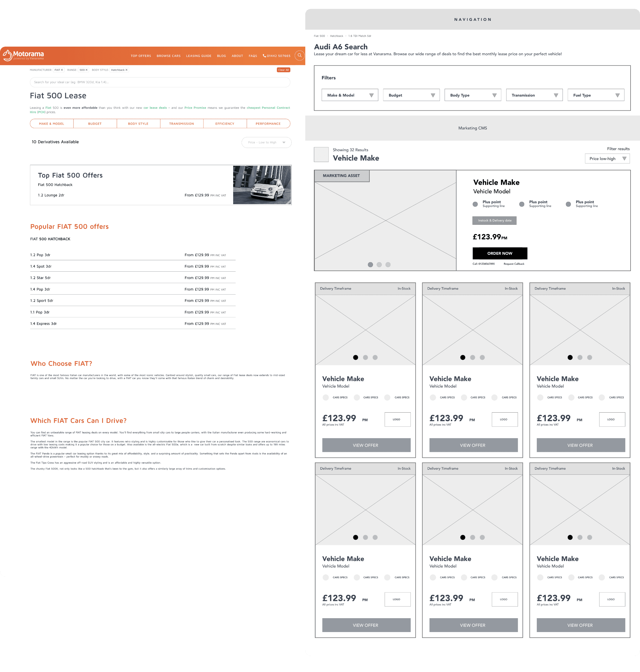Click the Motorama logo
This screenshot has width=640, height=672.
pos(24,55)
